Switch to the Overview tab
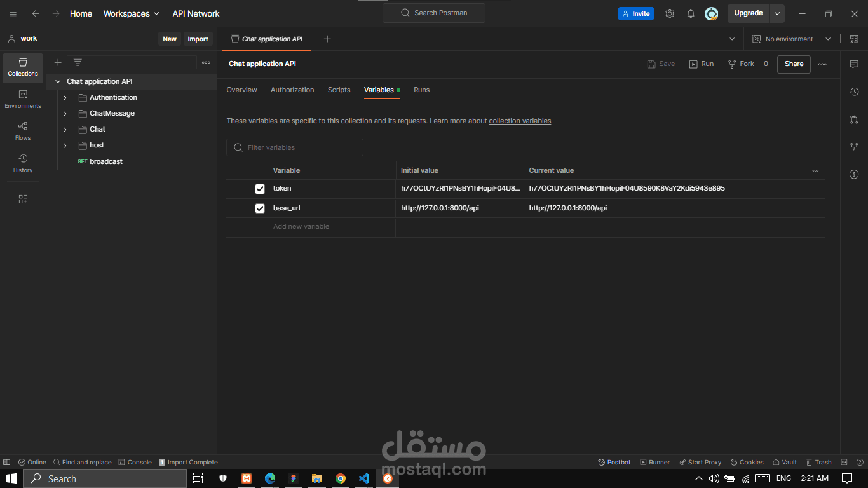Image resolution: width=868 pixels, height=488 pixels. (x=241, y=90)
